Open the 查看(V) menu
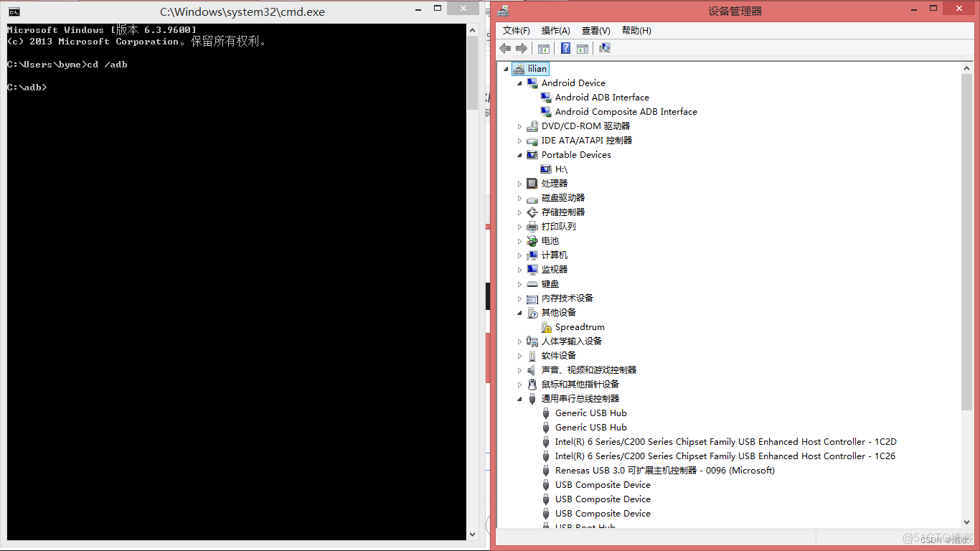This screenshot has height=551, width=980. (595, 31)
